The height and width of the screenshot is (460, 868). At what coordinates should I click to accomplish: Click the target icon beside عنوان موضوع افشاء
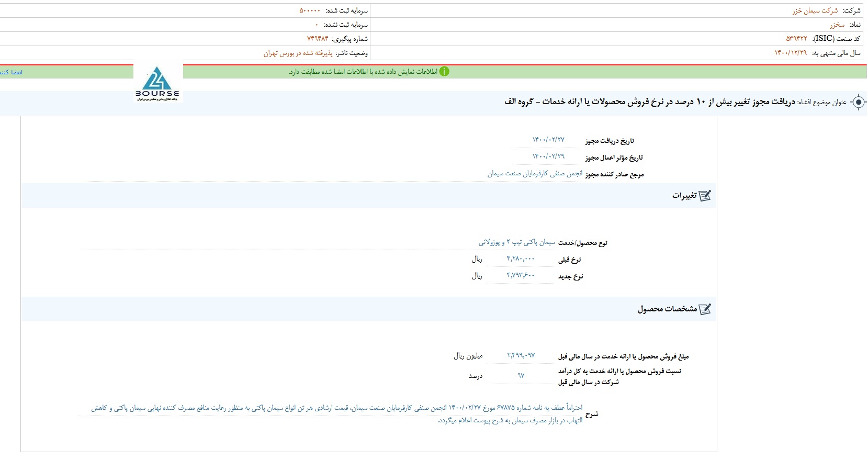[859, 102]
